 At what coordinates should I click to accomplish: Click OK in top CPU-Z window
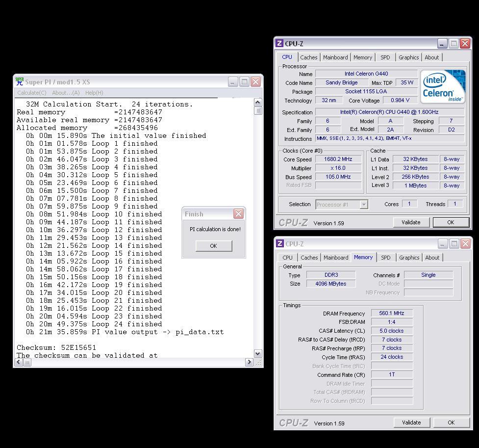(x=451, y=222)
